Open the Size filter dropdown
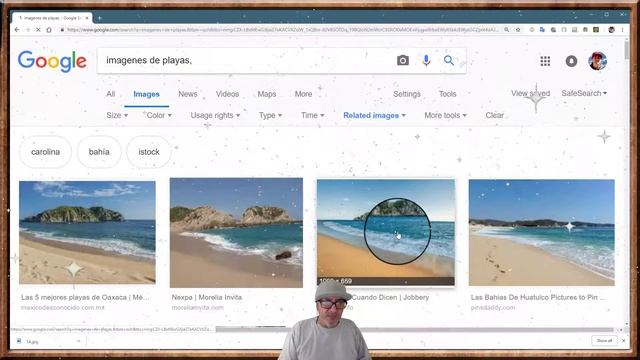The image size is (640, 360). [x=117, y=116]
